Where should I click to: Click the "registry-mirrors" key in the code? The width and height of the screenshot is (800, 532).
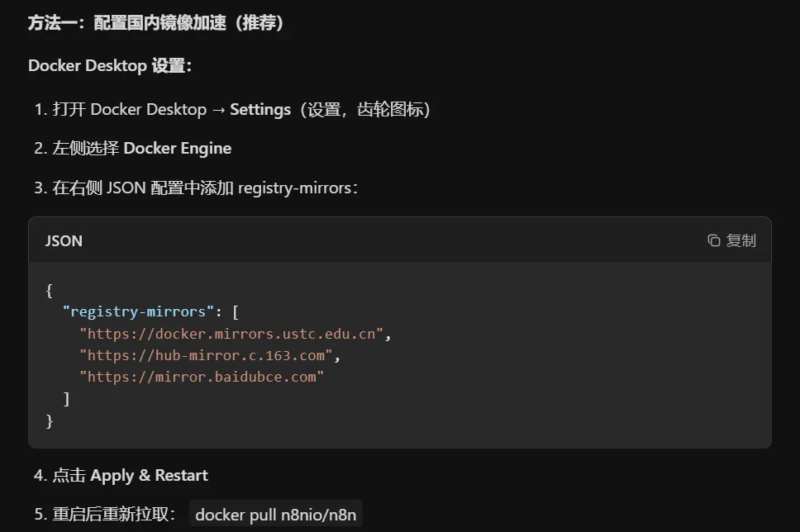[138, 311]
